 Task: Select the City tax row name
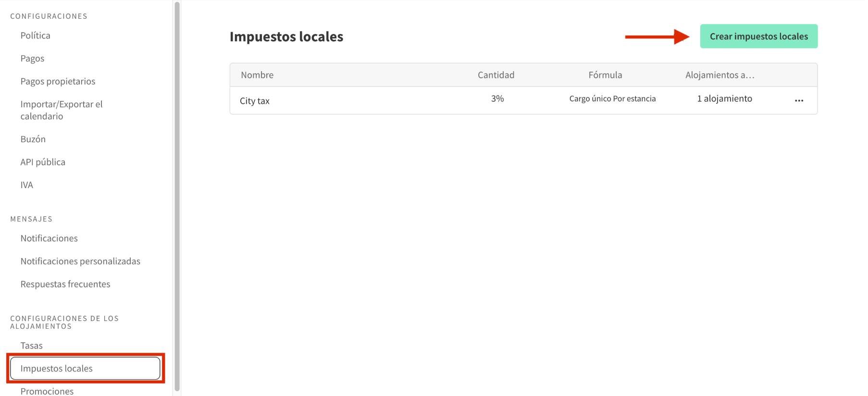click(255, 100)
